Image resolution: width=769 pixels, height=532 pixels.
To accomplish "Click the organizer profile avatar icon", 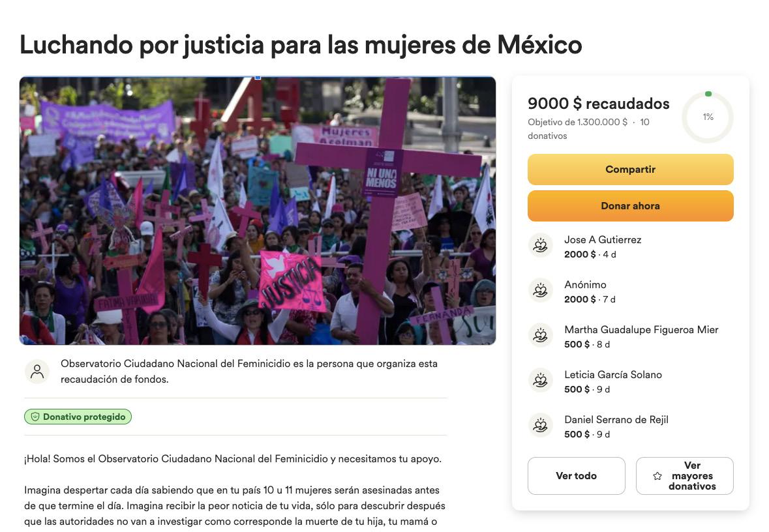I will pos(37,372).
